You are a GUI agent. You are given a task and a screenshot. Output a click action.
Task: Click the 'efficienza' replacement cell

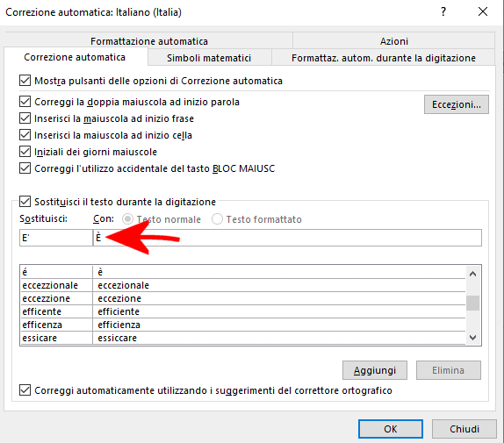pos(279,325)
